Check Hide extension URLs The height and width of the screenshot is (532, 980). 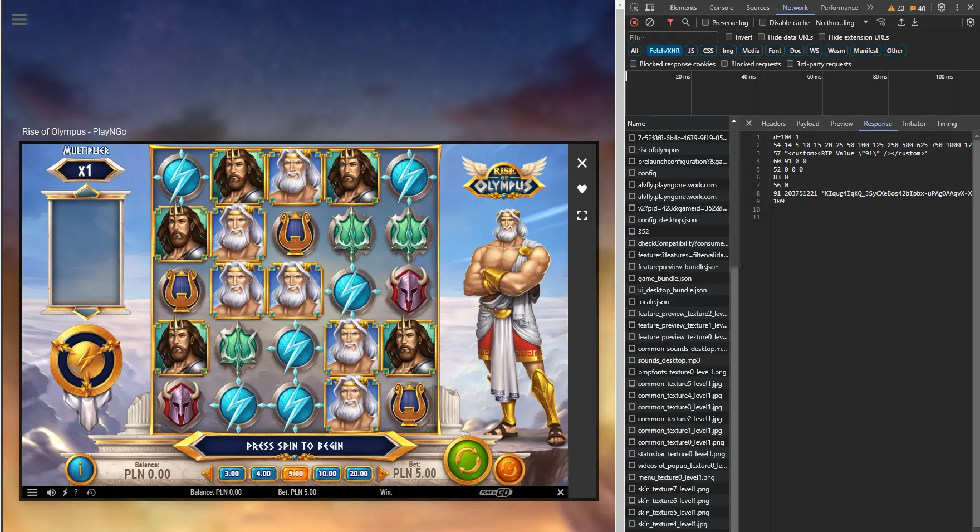click(822, 37)
